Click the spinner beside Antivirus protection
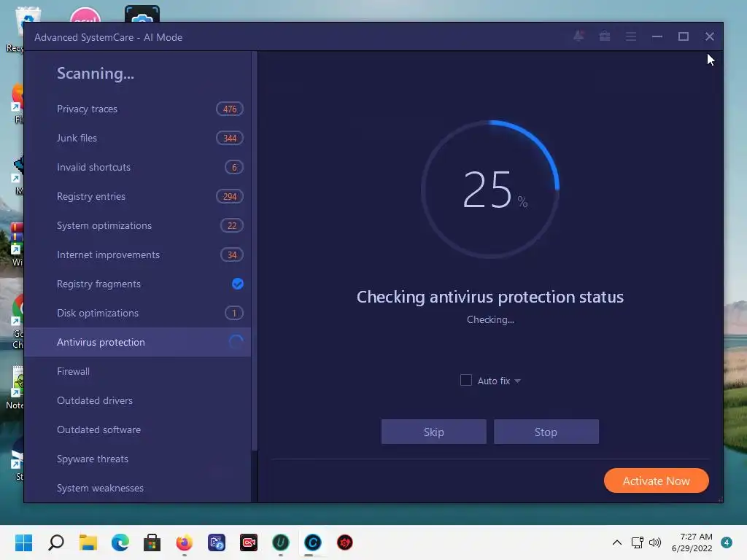 (x=236, y=342)
